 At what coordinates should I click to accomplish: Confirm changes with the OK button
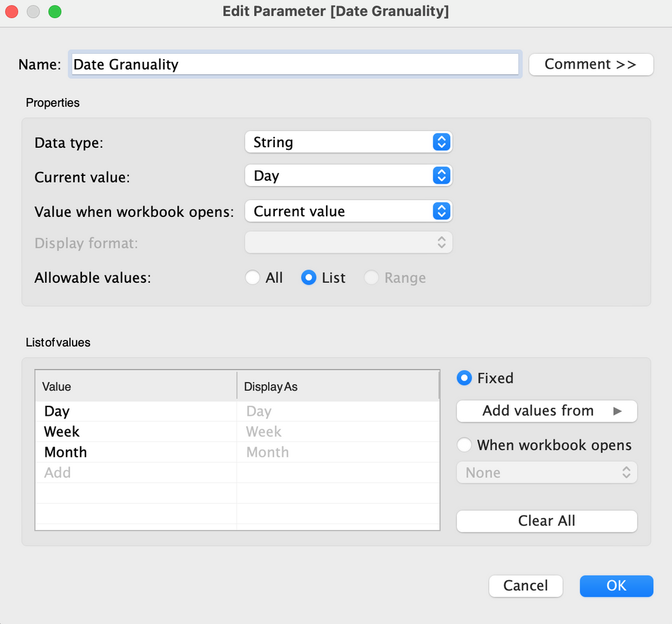(616, 586)
